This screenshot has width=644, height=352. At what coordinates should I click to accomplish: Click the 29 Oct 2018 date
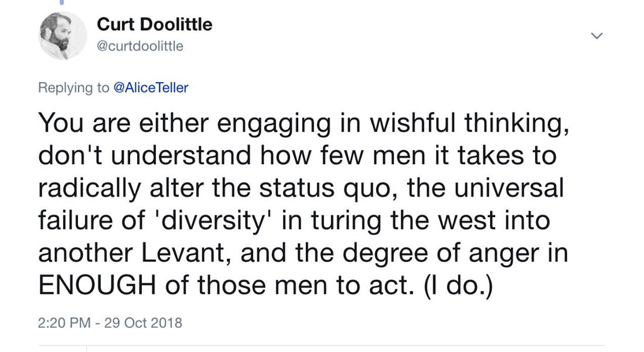coord(143,322)
